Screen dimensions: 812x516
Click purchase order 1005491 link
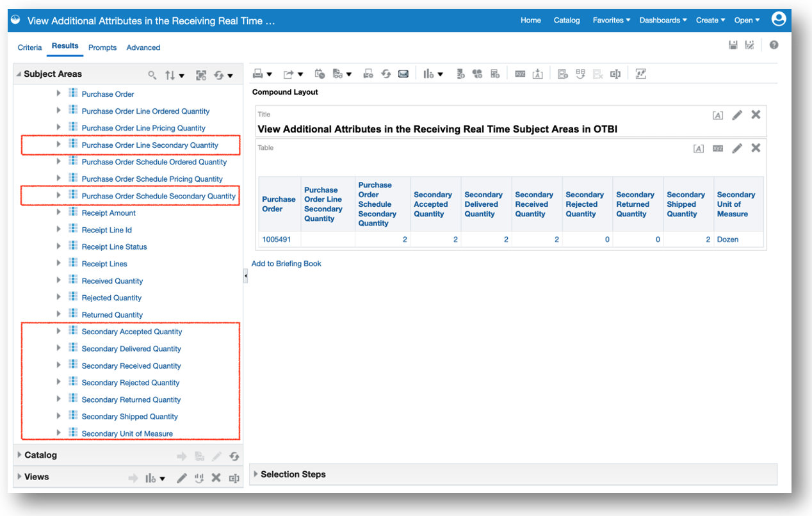pyautogui.click(x=277, y=239)
